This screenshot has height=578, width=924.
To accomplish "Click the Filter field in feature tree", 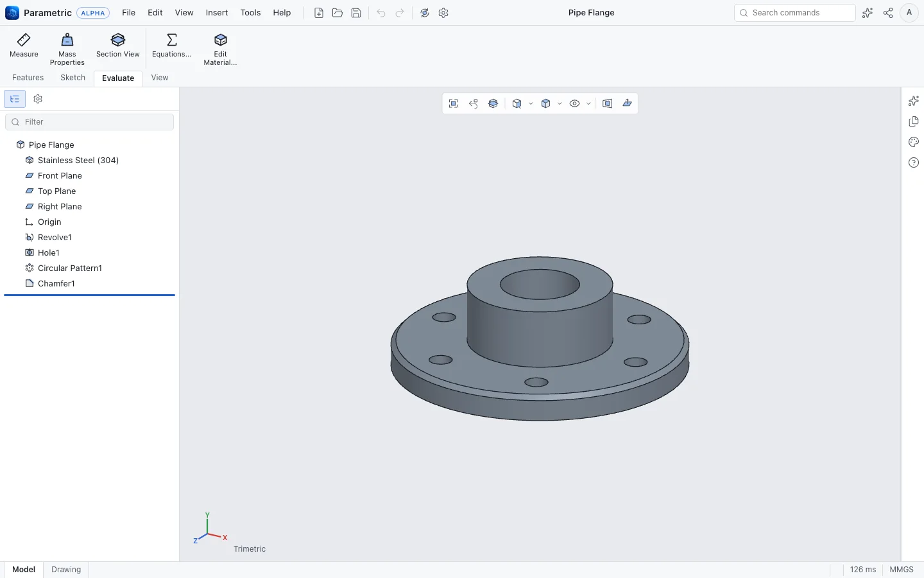I will (89, 122).
